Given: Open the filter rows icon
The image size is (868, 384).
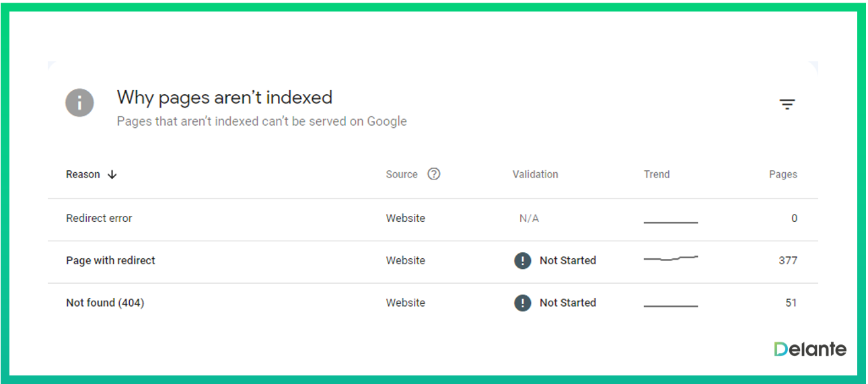Looking at the screenshot, I should click(787, 104).
